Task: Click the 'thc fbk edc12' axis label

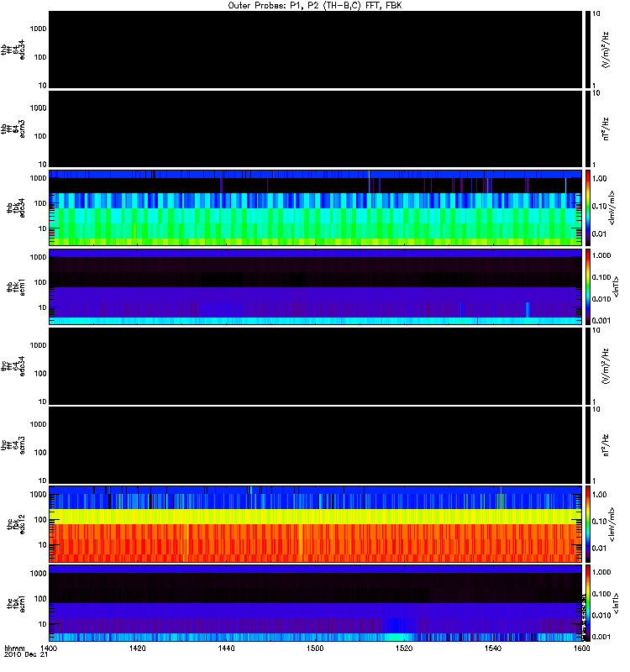Action: point(16,523)
